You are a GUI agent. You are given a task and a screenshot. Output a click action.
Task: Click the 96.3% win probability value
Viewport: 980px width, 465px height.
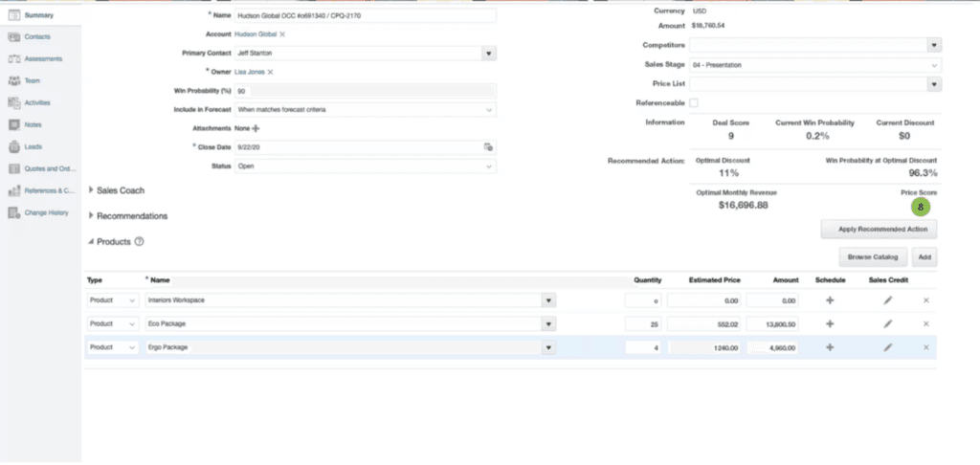click(923, 173)
